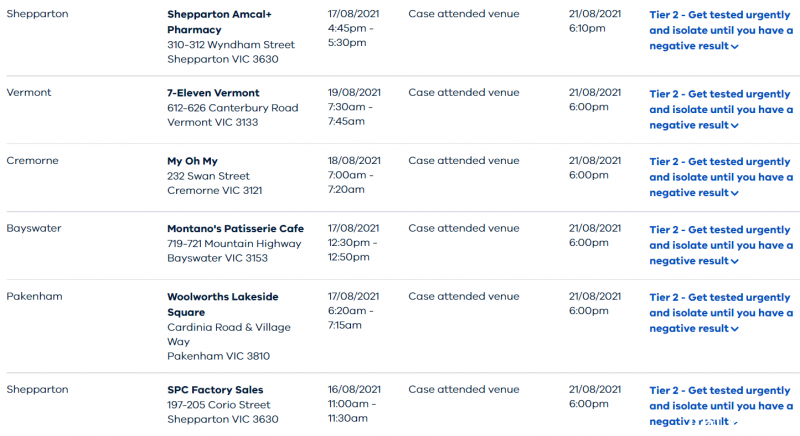800x436 pixels.
Task: Select the My Oh My venue name
Action: pyautogui.click(x=192, y=161)
